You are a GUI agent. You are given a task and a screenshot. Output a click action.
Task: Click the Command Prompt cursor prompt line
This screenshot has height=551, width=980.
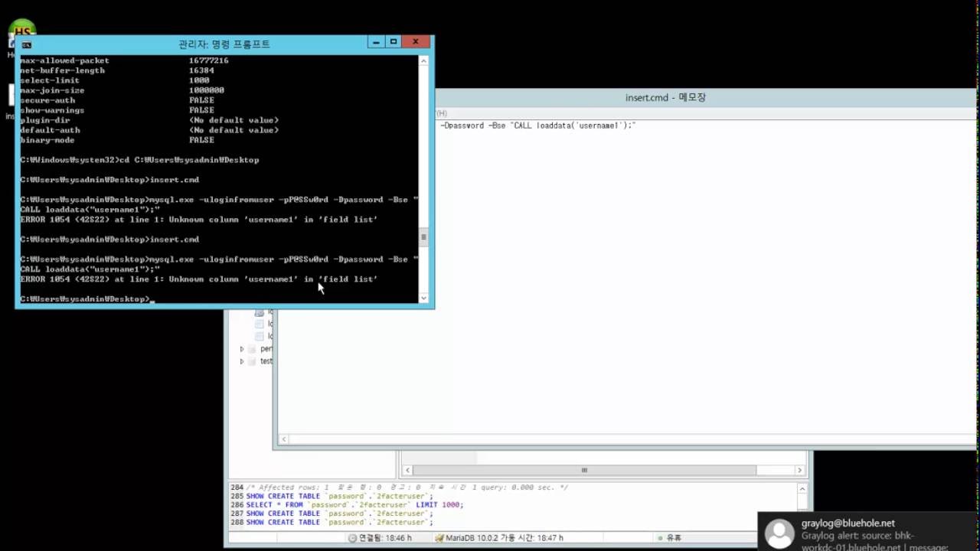(x=87, y=299)
